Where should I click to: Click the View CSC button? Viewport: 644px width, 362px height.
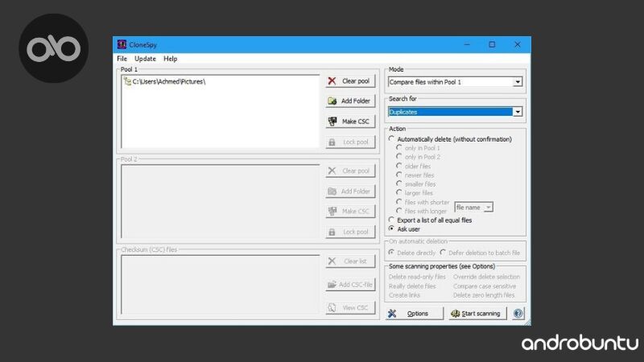click(350, 308)
